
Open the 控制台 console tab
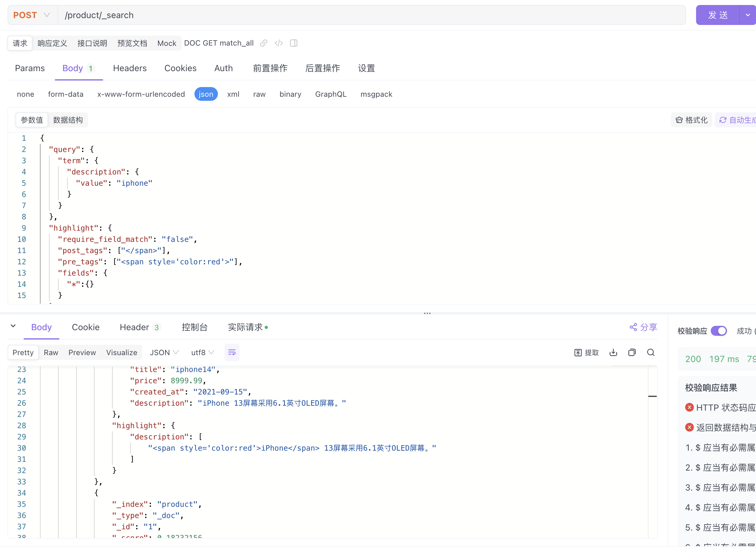(194, 327)
